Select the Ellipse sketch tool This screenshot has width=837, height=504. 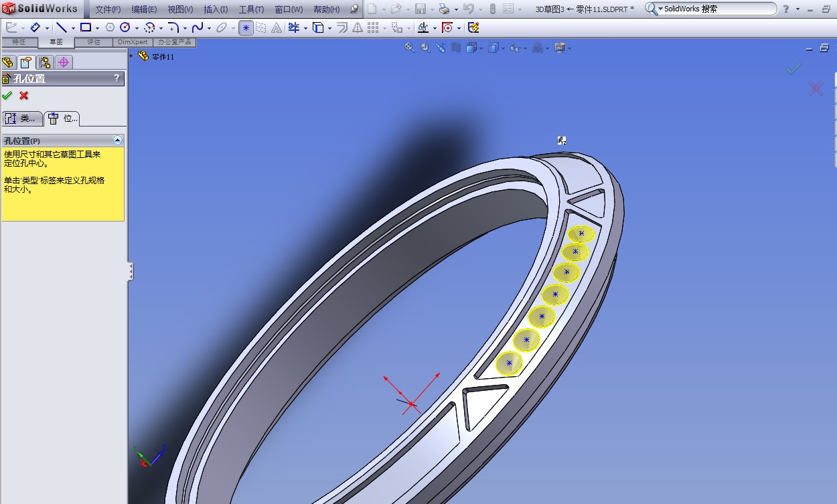click(221, 27)
